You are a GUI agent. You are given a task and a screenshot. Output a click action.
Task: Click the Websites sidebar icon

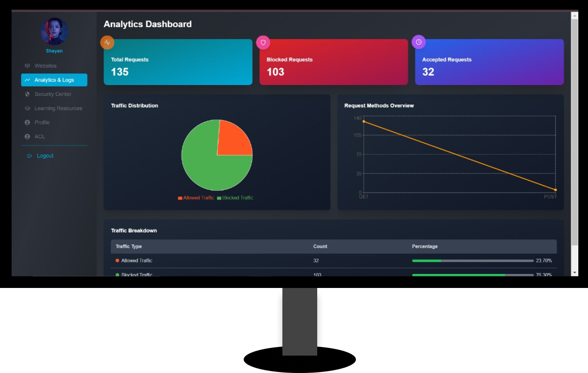(27, 66)
